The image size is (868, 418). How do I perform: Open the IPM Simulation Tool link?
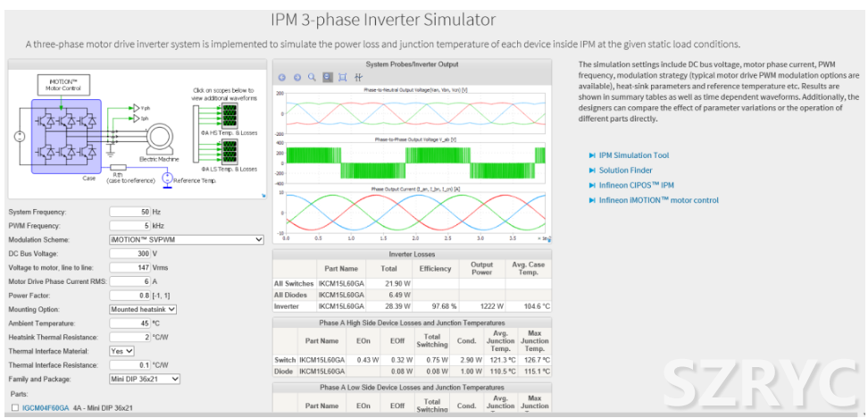(633, 155)
